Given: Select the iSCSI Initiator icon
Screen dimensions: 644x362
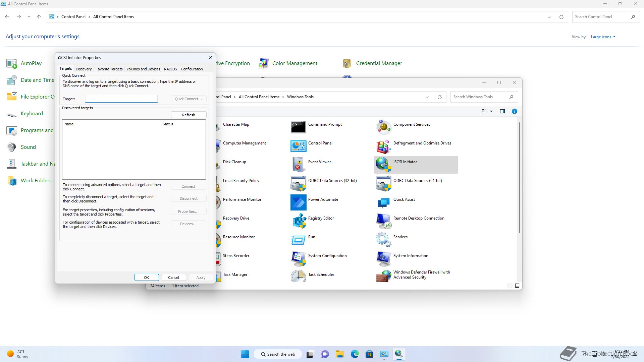Looking at the screenshot, I should click(x=383, y=165).
